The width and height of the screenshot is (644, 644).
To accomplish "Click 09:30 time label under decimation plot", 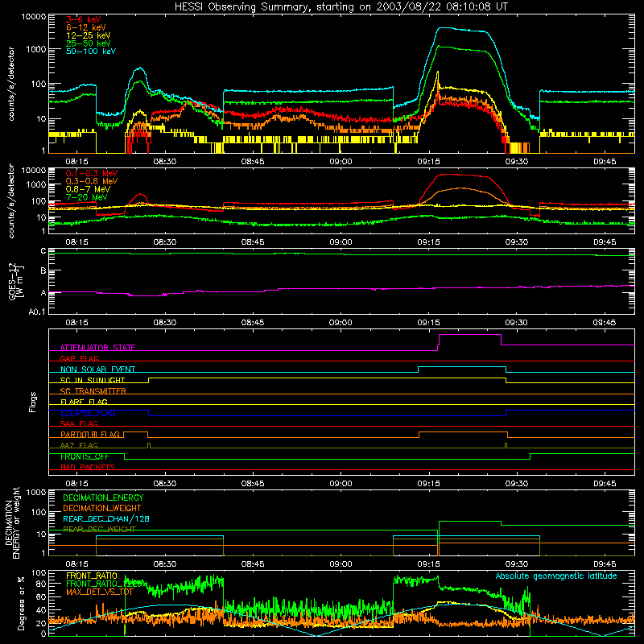I will tap(517, 564).
